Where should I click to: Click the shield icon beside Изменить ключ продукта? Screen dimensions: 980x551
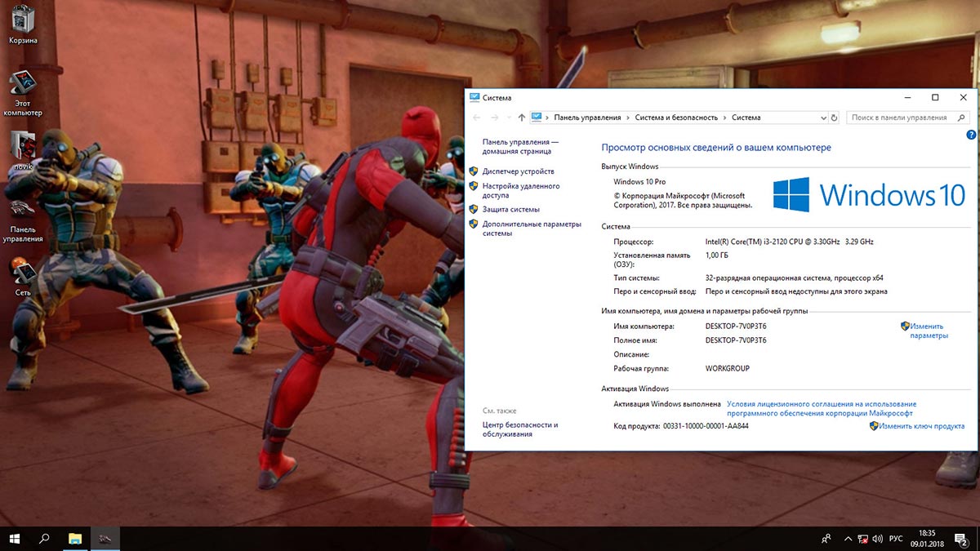coord(874,426)
